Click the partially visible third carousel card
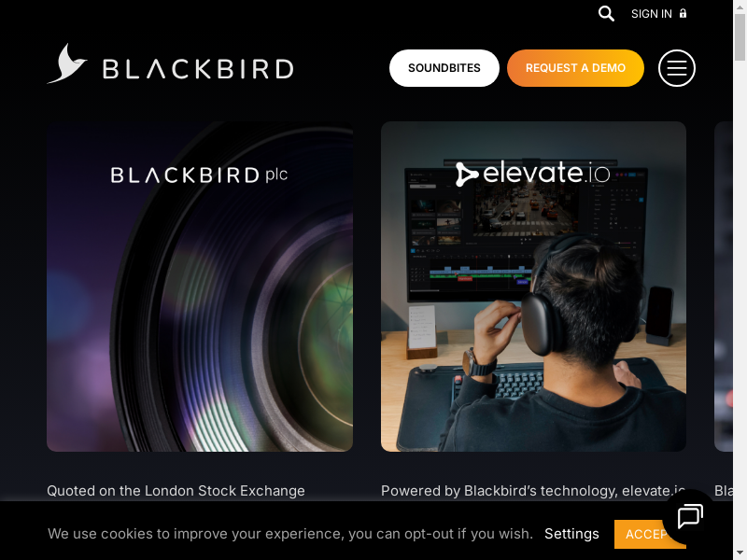Screen dimensions: 747x560 coord(723,287)
